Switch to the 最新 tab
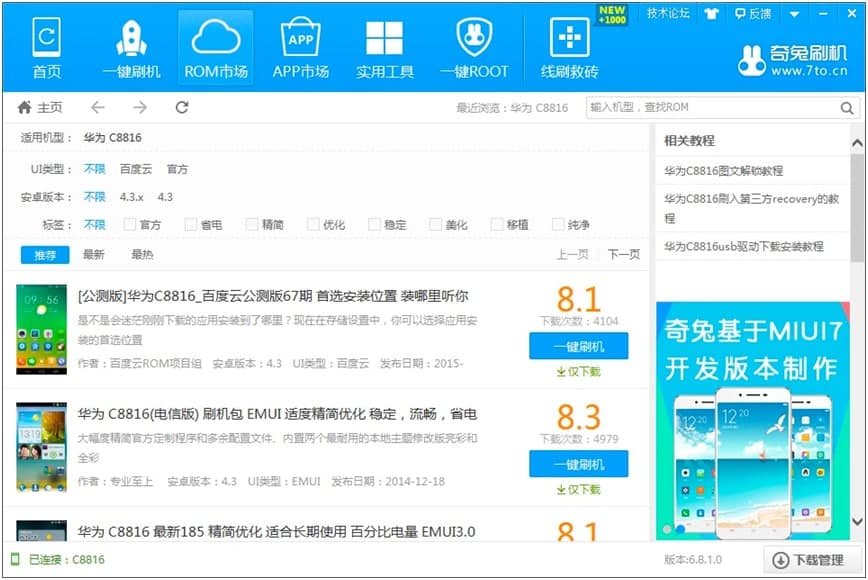 pos(94,254)
